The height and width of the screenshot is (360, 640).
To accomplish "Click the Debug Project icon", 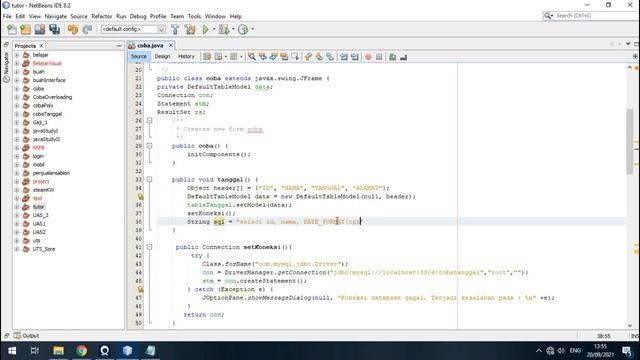I will [x=224, y=29].
